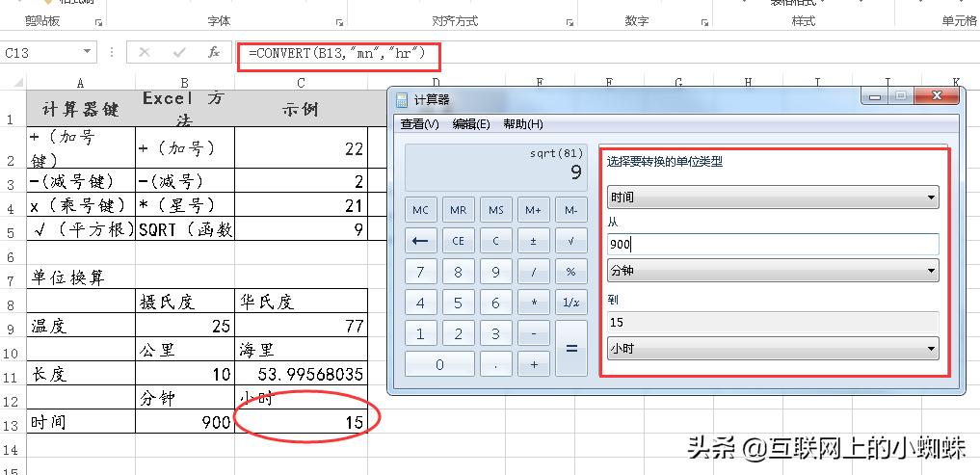Viewport: 980px width, 475px height.
Task: Open the 小时 target unit dropdown
Action: click(x=773, y=348)
